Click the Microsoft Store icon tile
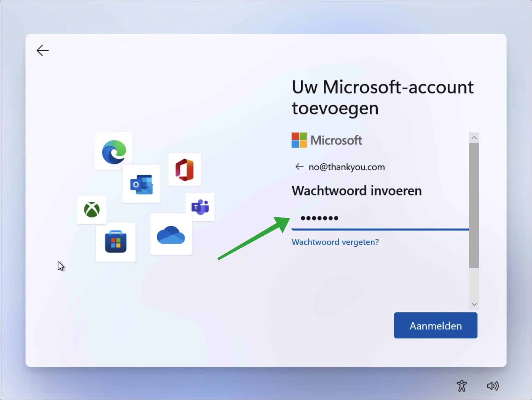Image resolution: width=532 pixels, height=400 pixels. click(x=116, y=242)
